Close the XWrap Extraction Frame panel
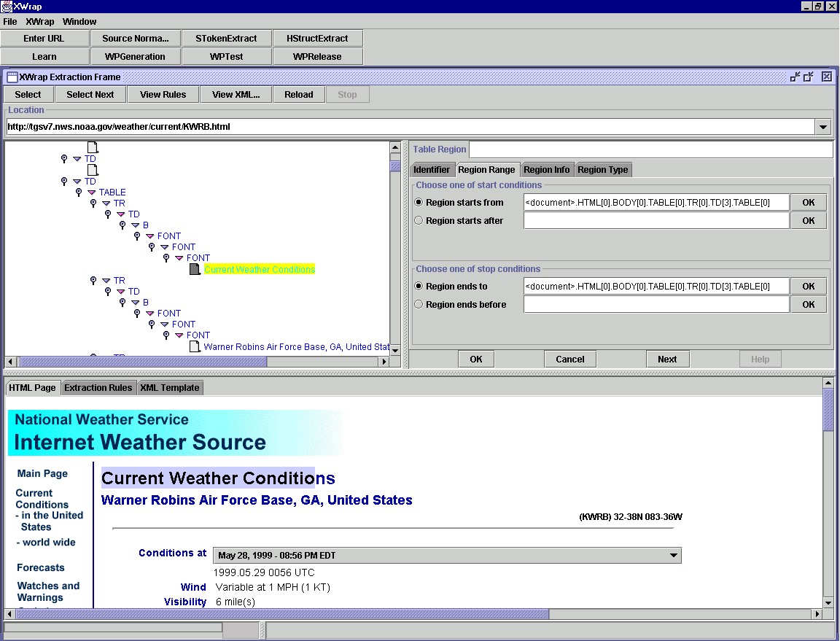The width and height of the screenshot is (840, 641). [x=826, y=77]
